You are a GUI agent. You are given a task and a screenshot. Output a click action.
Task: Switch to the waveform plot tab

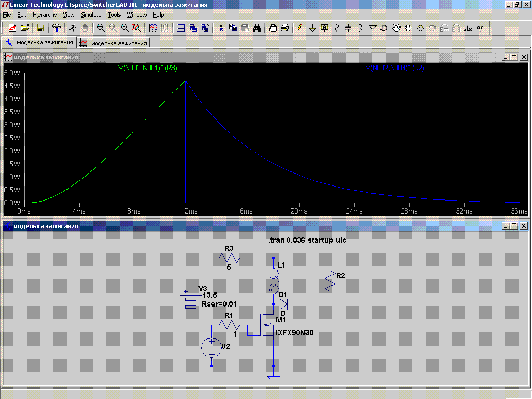point(113,43)
